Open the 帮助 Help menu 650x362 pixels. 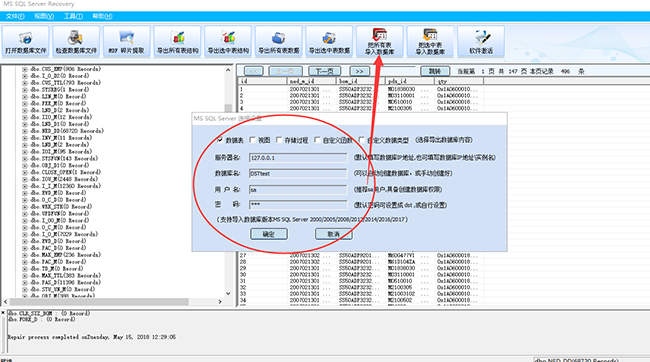click(102, 16)
